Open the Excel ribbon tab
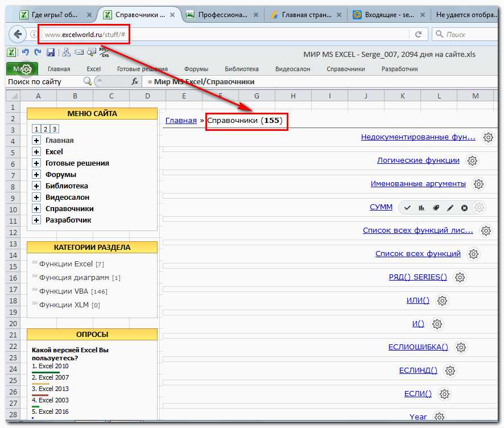This screenshot has height=428, width=504. 93,69
